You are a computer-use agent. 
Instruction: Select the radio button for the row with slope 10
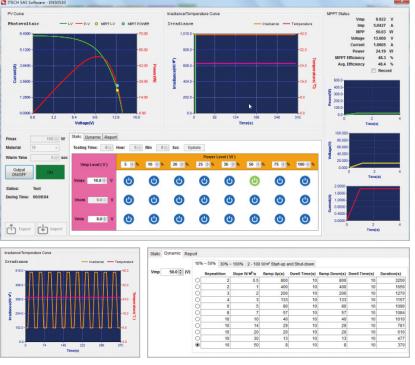coord(197,319)
